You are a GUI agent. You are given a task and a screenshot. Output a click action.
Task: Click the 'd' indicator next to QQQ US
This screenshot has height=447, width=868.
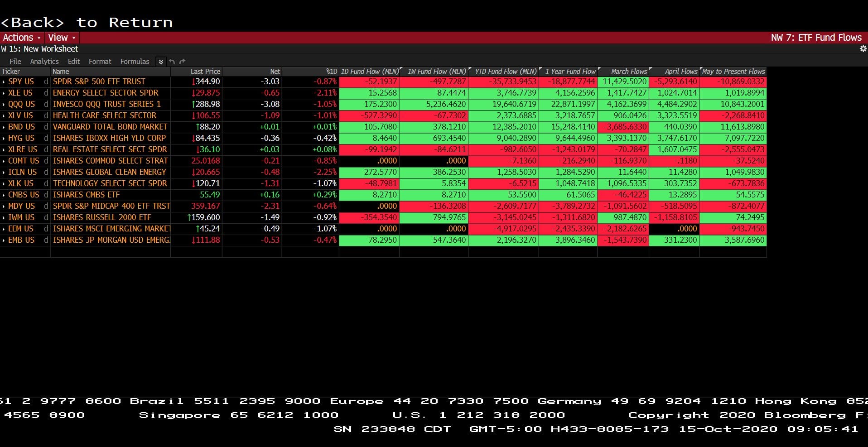click(46, 104)
